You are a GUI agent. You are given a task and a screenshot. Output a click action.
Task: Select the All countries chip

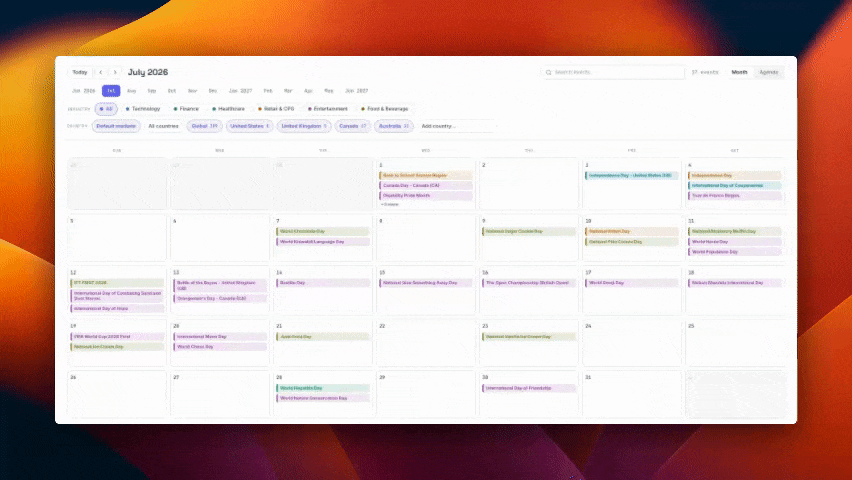coord(164,126)
